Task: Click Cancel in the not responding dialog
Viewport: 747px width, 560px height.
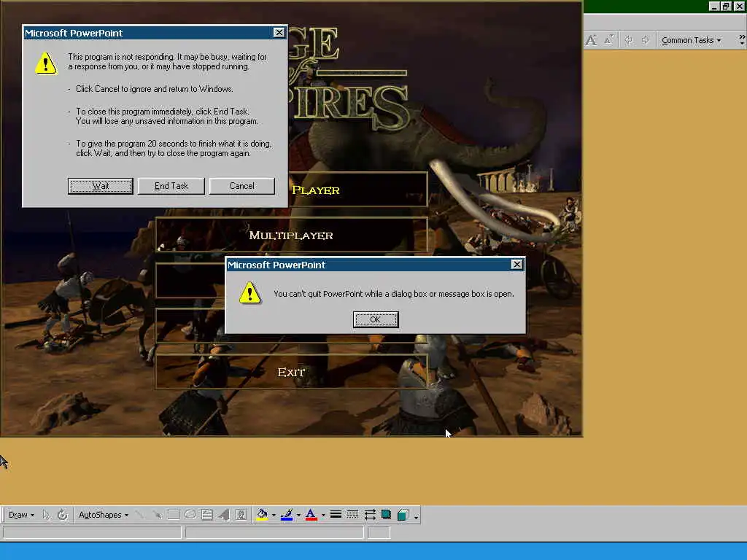Action: (x=242, y=186)
